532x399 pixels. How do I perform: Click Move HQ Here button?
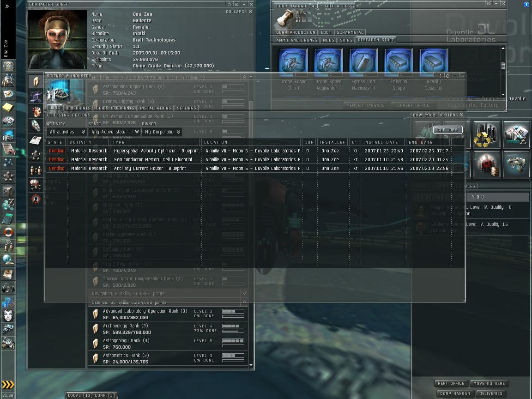489,383
